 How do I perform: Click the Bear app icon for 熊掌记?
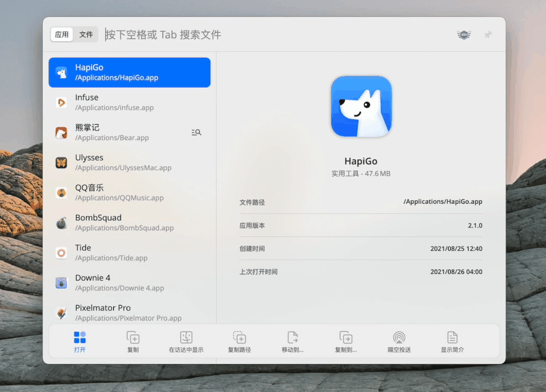tap(61, 133)
